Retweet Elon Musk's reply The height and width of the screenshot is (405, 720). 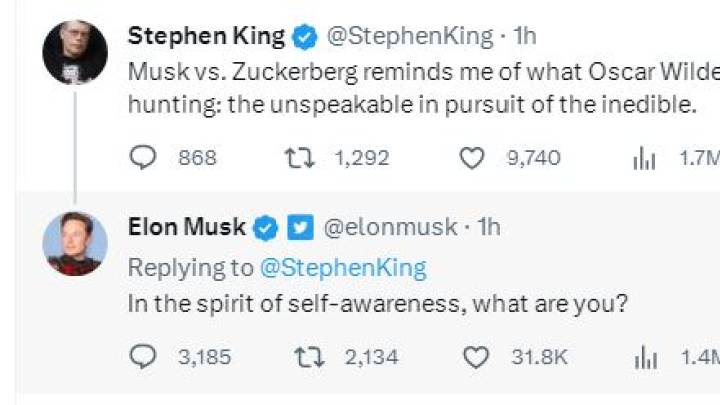pyautogui.click(x=309, y=357)
